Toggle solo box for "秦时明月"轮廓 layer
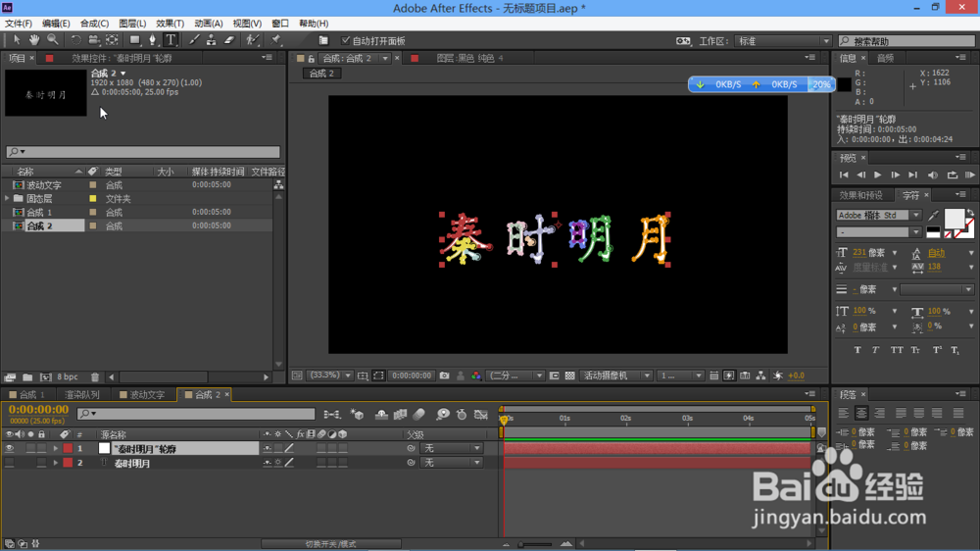 click(x=30, y=448)
